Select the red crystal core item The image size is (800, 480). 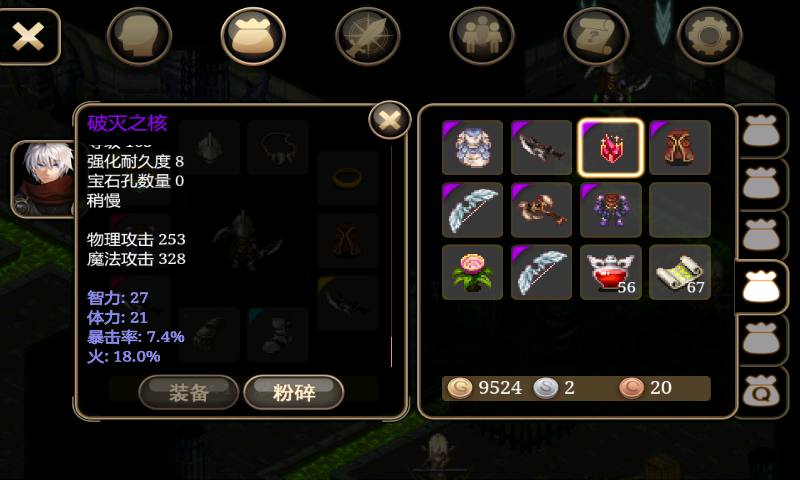pyautogui.click(x=611, y=147)
